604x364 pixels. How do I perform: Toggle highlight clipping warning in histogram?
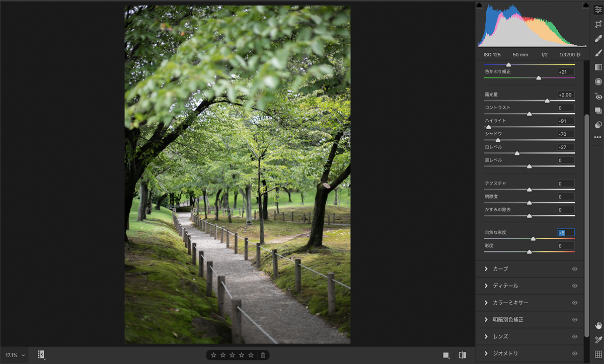[585, 5]
